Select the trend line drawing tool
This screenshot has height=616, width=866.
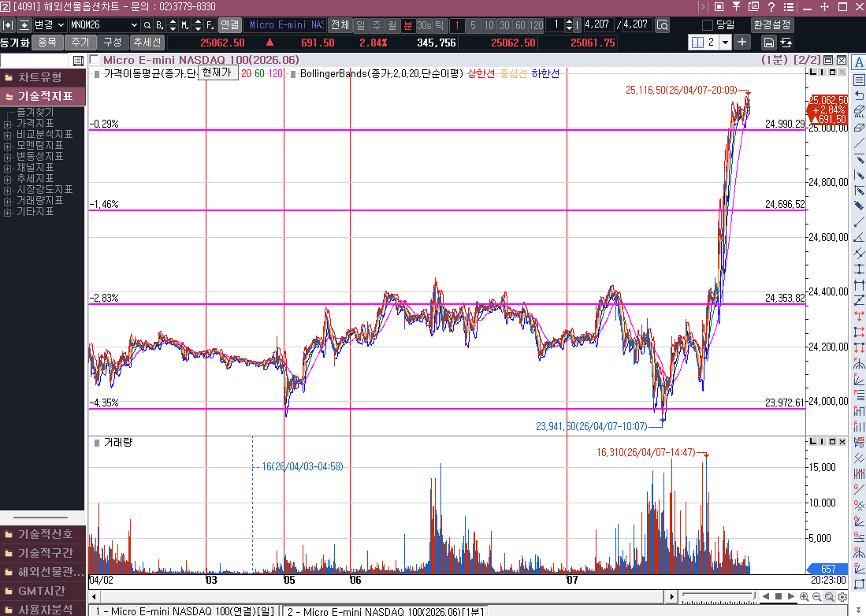tap(859, 143)
